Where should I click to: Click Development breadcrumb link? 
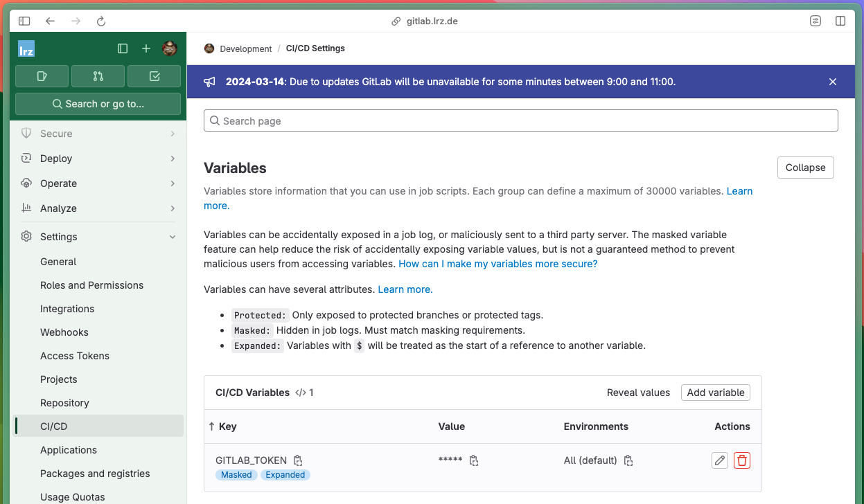pyautogui.click(x=245, y=48)
